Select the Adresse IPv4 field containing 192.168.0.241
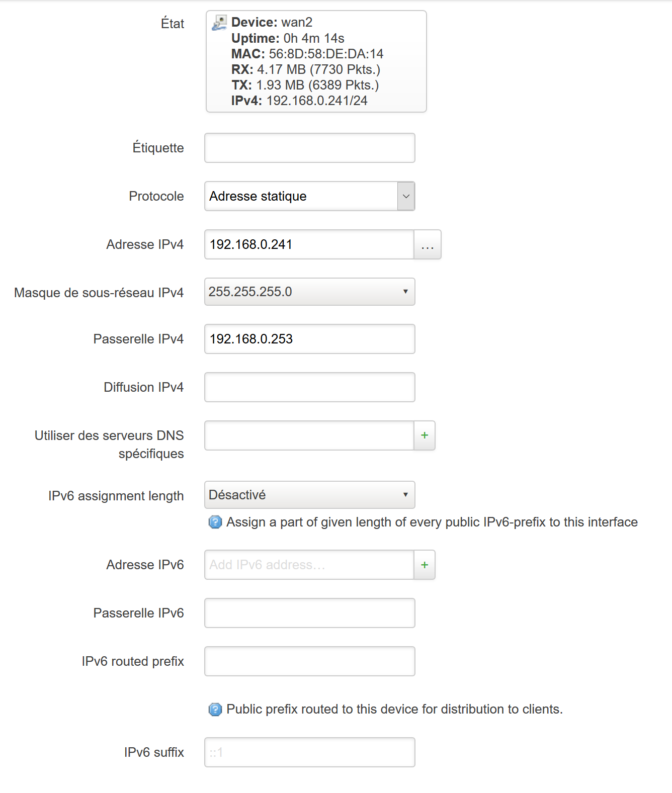The width and height of the screenshot is (672, 793). [307, 245]
